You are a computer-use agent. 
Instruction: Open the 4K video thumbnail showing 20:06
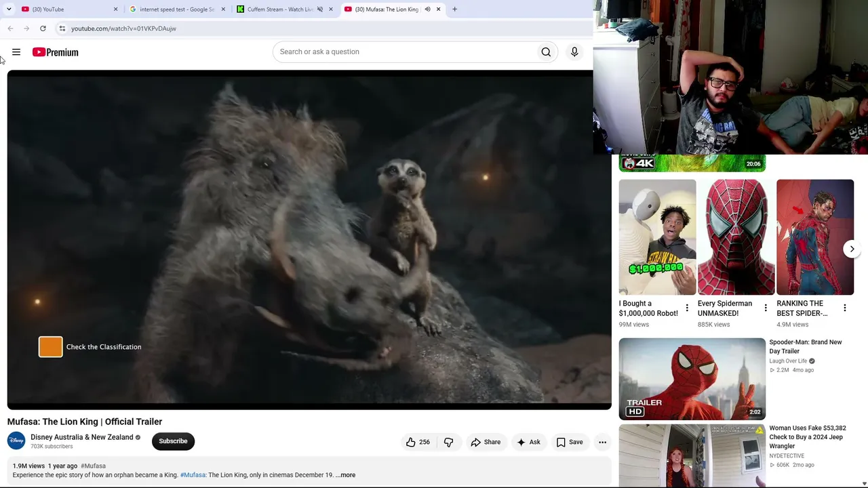click(692, 163)
